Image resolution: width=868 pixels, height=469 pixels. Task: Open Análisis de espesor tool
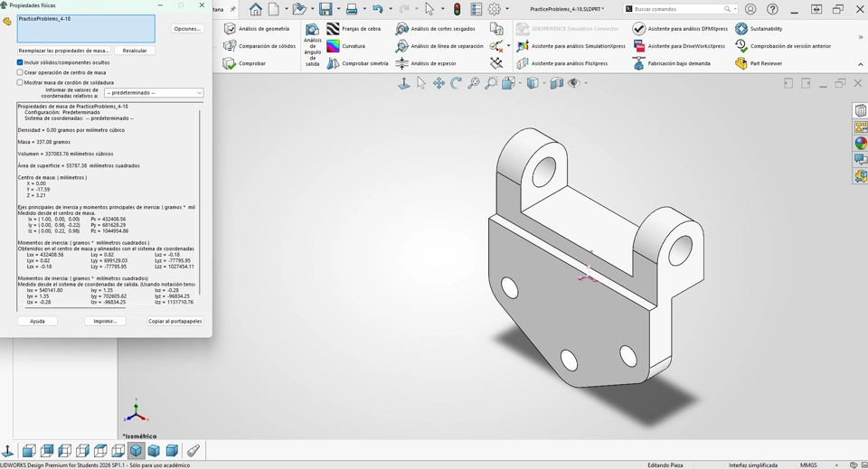coord(426,63)
